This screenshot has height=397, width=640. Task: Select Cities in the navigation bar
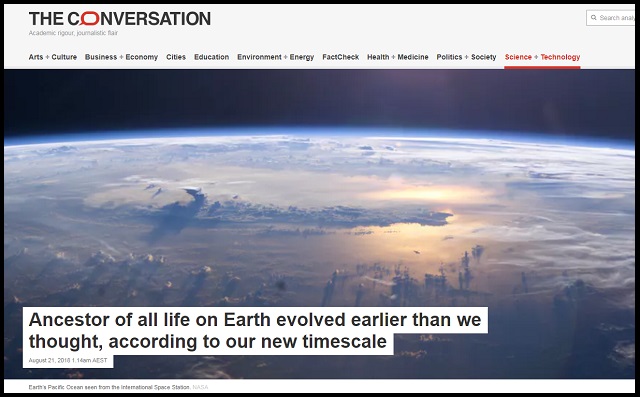(x=176, y=57)
